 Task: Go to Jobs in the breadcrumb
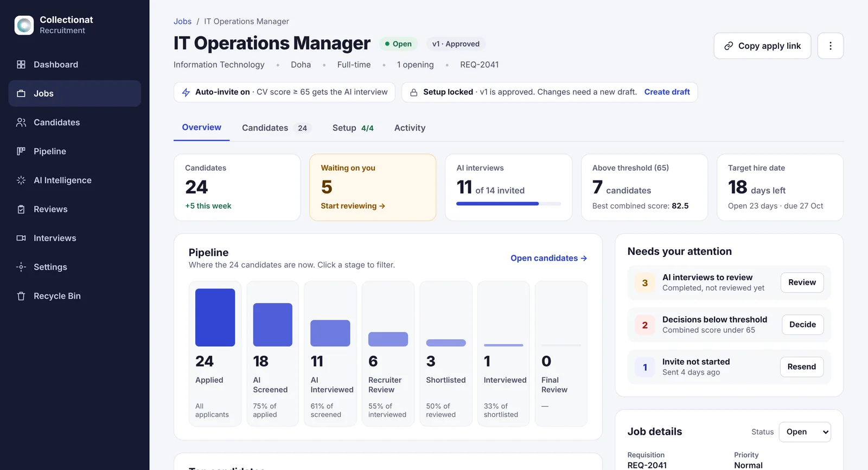click(x=182, y=21)
